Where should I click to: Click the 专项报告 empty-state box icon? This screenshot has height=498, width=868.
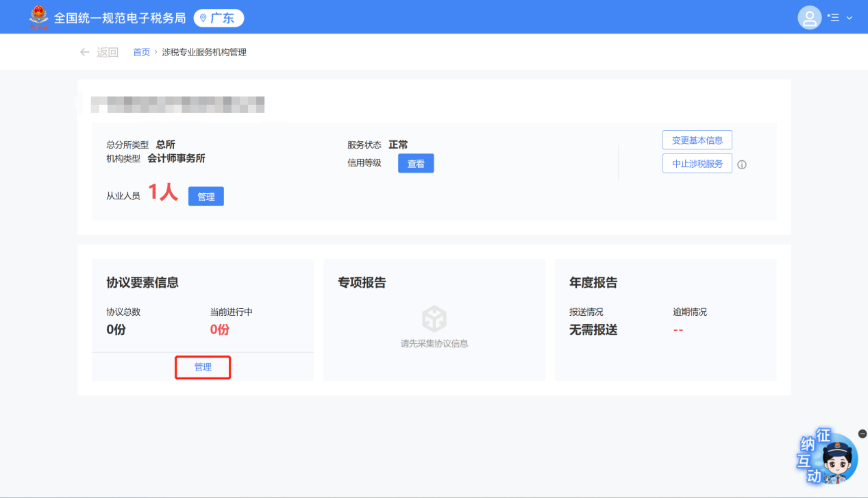point(434,319)
